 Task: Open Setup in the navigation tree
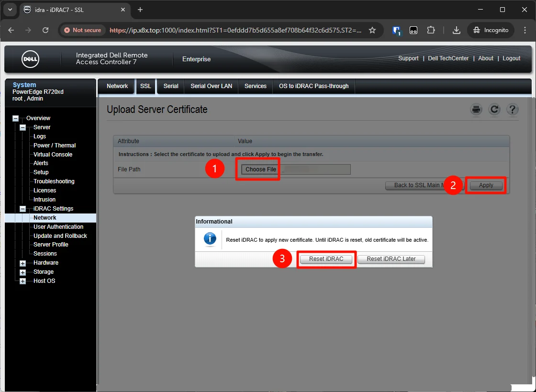click(x=41, y=172)
